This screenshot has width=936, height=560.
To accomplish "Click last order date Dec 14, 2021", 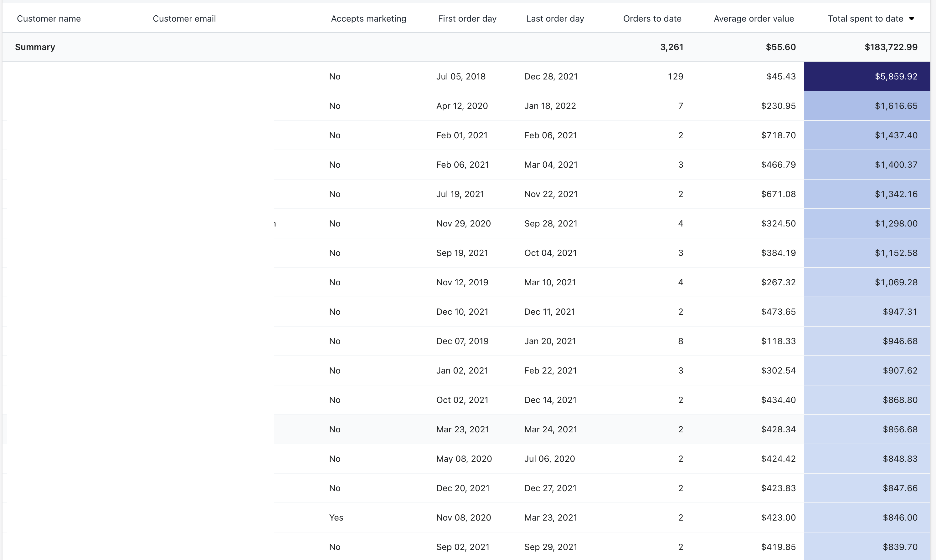I will click(x=550, y=400).
